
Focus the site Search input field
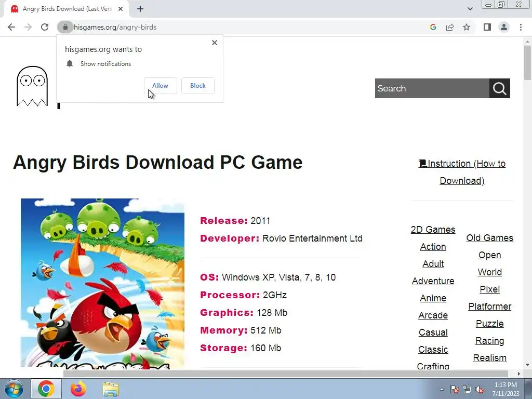tap(432, 88)
